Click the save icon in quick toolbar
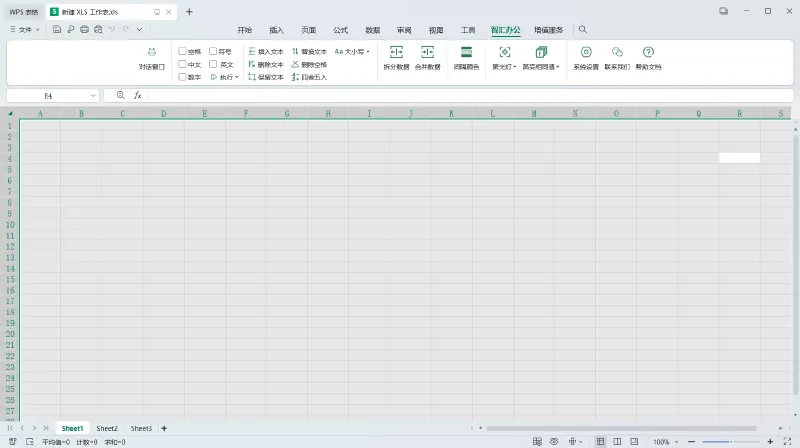Image resolution: width=800 pixels, height=448 pixels. click(x=57, y=30)
